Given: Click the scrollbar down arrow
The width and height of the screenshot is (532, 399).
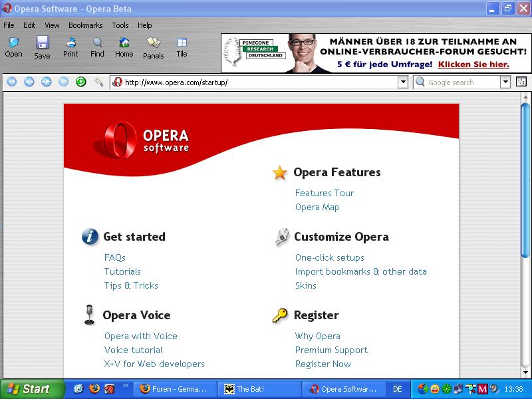Looking at the screenshot, I should (x=525, y=373).
